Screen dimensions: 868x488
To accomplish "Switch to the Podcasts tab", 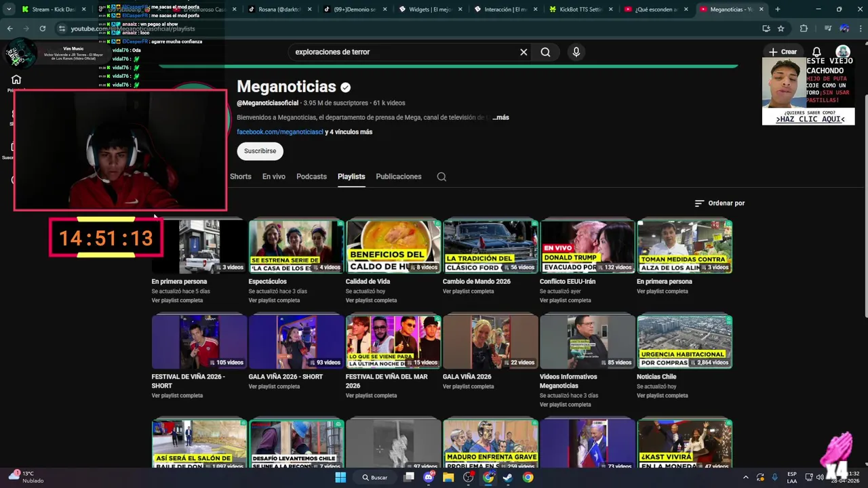I will coord(312,177).
